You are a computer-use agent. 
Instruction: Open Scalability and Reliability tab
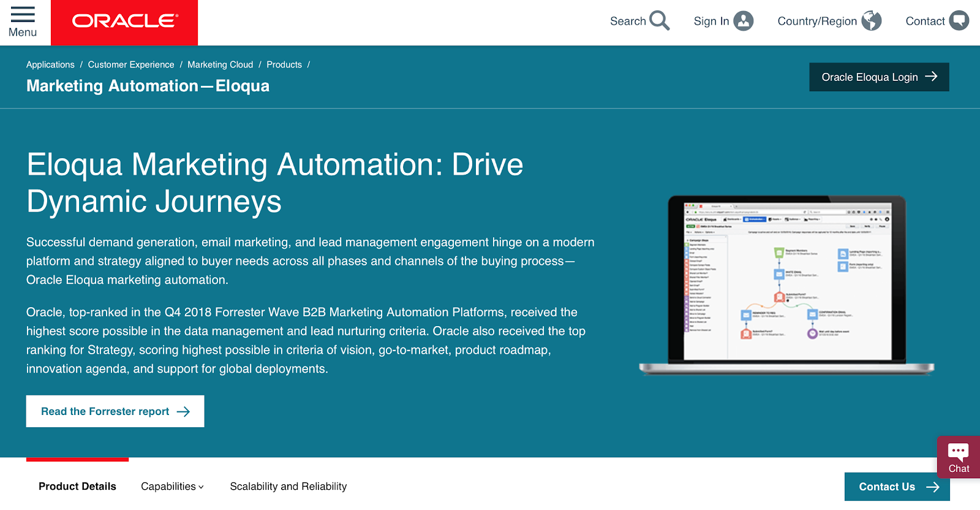pos(288,486)
